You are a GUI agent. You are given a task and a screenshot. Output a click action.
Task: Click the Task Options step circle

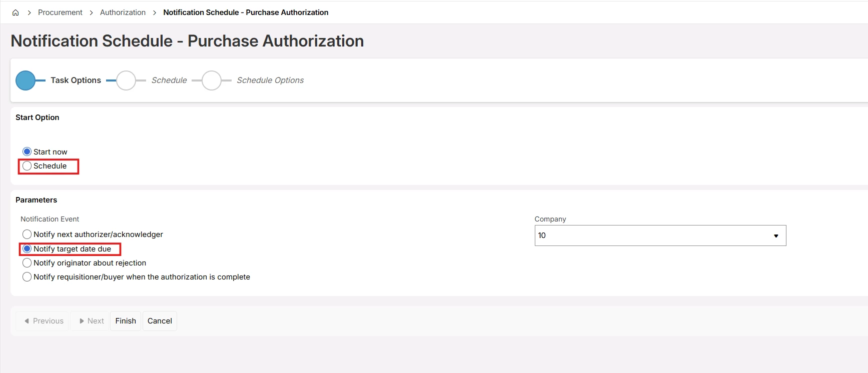click(26, 80)
